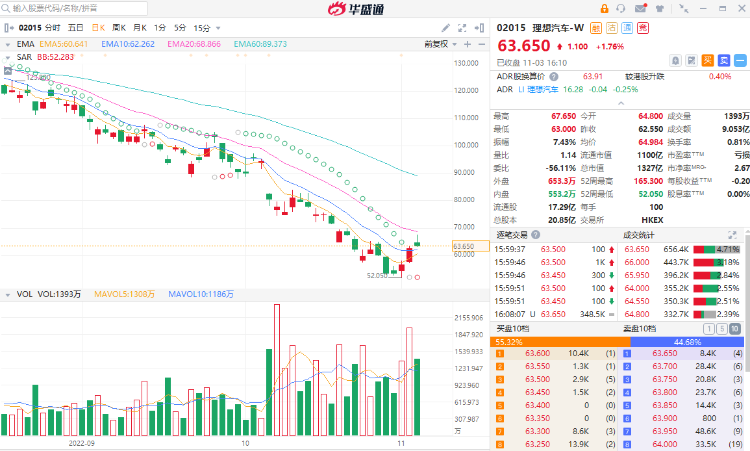Viewport: 750px width, 451px height.
Task: Switch to 日K daily candlestick tab
Action: [99, 28]
